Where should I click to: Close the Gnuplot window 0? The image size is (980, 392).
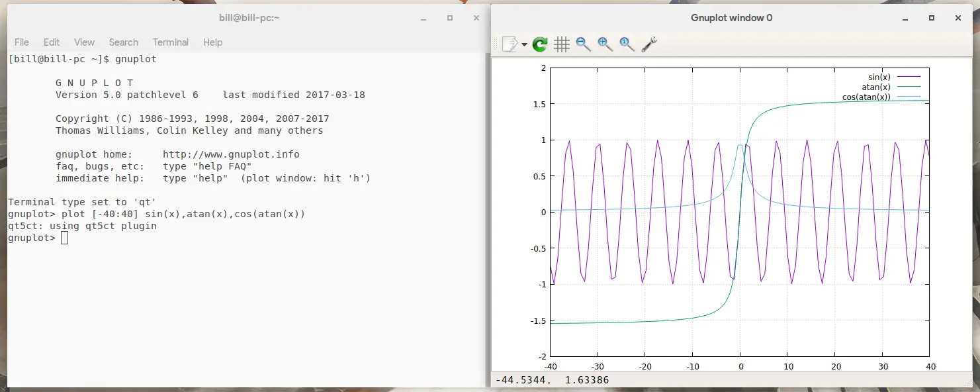pos(958,18)
